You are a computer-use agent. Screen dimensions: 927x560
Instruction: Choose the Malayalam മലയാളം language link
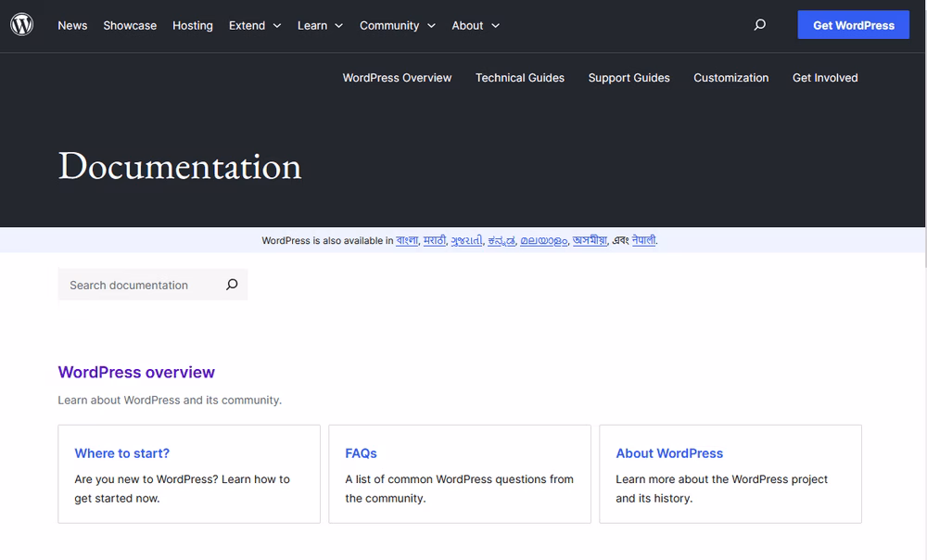[x=544, y=240]
